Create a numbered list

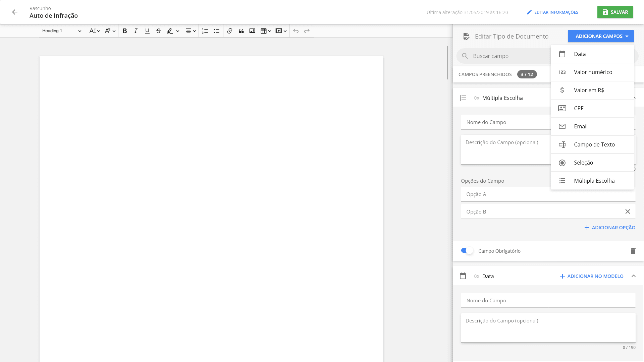point(205,31)
